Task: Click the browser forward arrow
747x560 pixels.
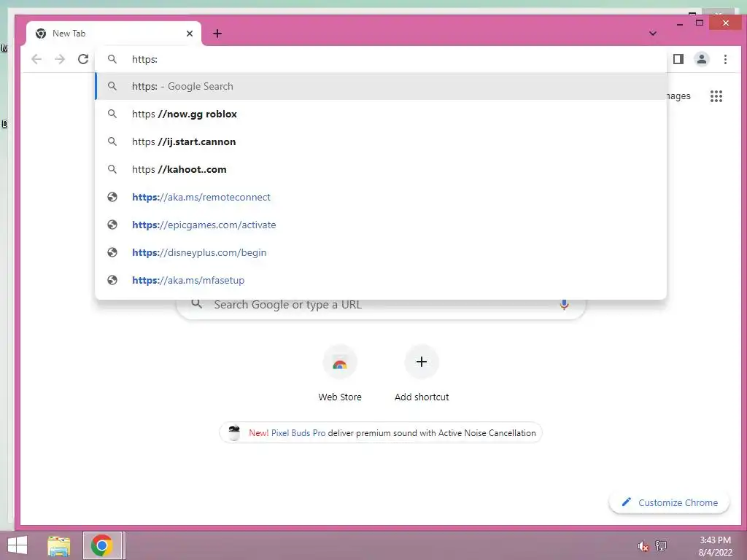Action: point(60,59)
